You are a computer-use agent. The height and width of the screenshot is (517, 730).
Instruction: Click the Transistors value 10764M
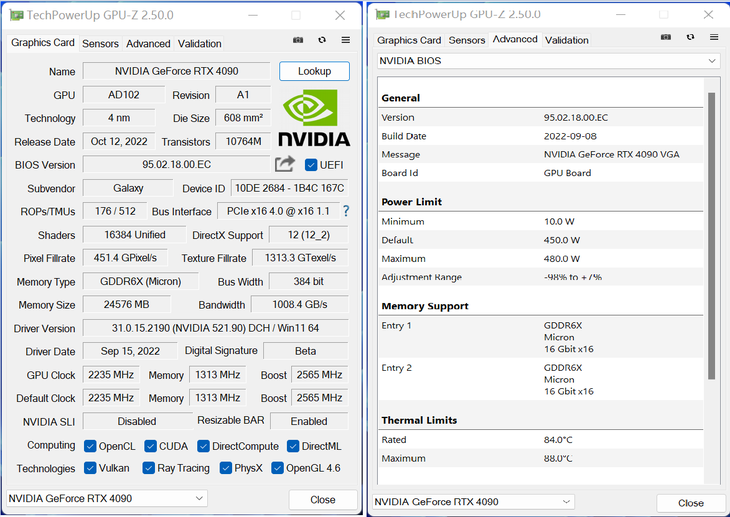pos(243,142)
